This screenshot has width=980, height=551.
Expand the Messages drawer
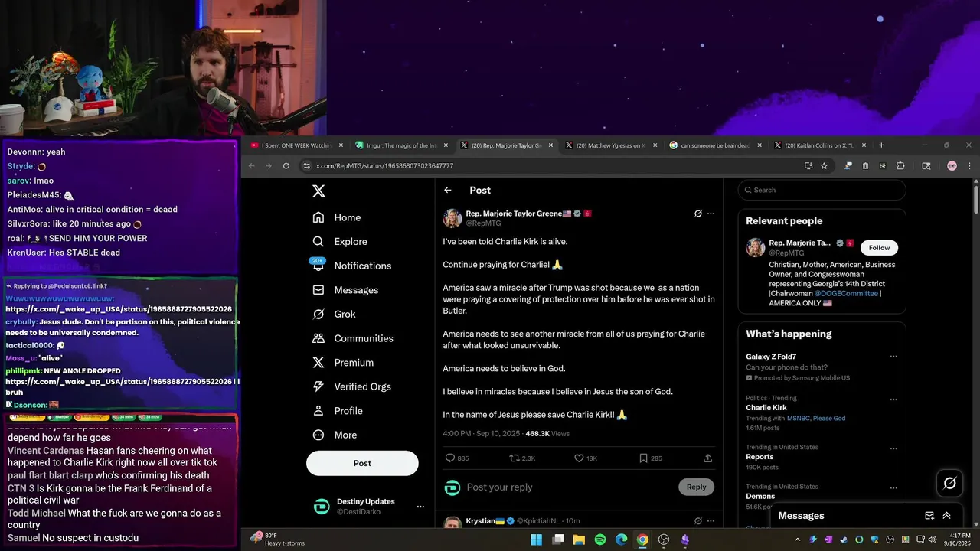pyautogui.click(x=947, y=516)
